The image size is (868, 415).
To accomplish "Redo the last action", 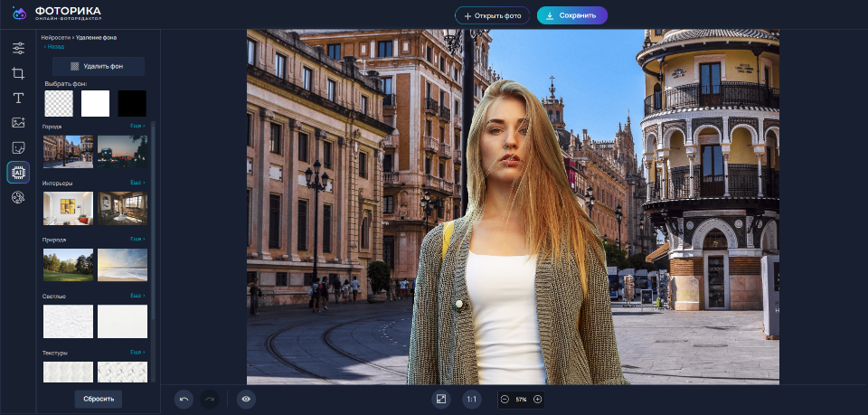I will coord(209,399).
